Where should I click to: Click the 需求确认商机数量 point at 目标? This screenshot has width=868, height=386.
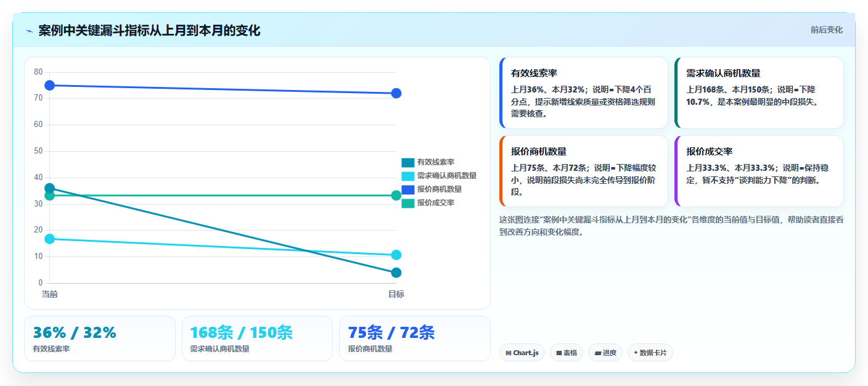tap(396, 255)
